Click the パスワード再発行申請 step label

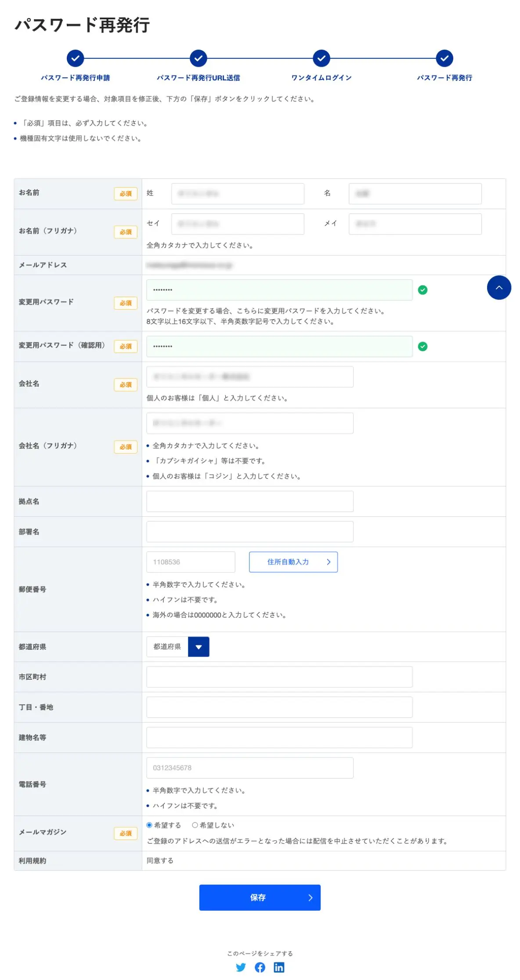pyautogui.click(x=76, y=78)
